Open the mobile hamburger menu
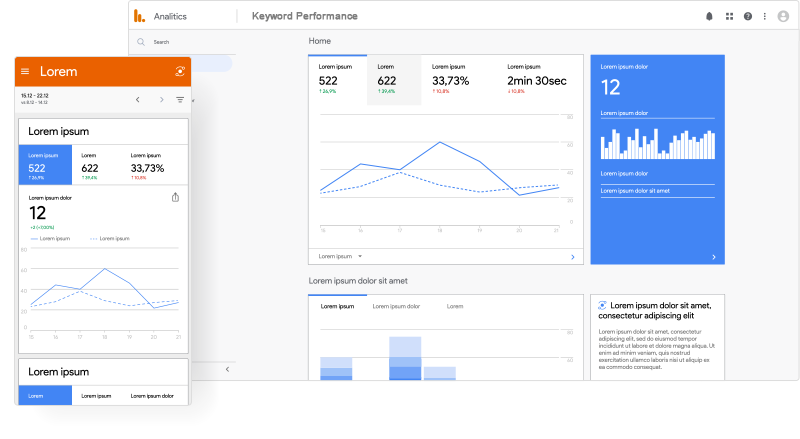Viewport: 800px width, 439px height. [x=25, y=72]
